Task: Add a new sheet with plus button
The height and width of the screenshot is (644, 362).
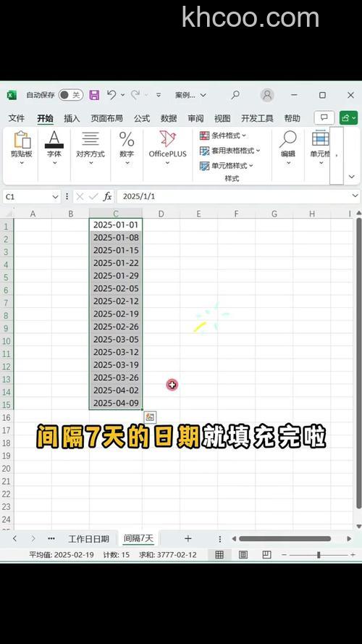Action: [188, 538]
